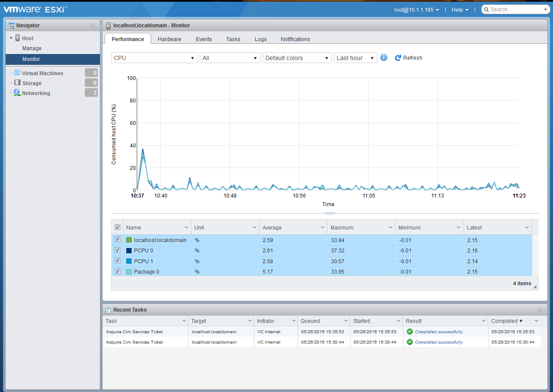Open the Events tab

coord(203,39)
